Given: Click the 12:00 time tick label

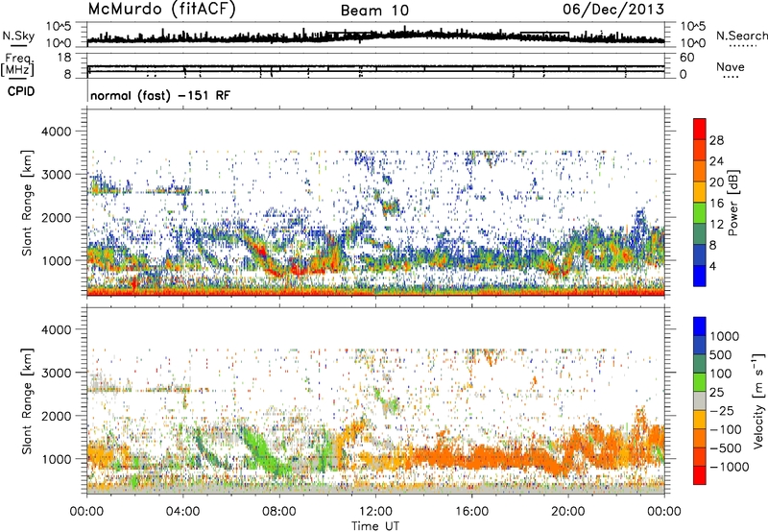Looking at the screenshot, I should (x=375, y=512).
